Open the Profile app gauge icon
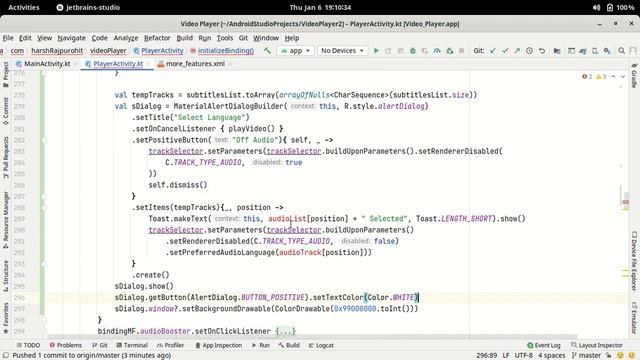This screenshot has height=360, width=640. click(x=437, y=51)
